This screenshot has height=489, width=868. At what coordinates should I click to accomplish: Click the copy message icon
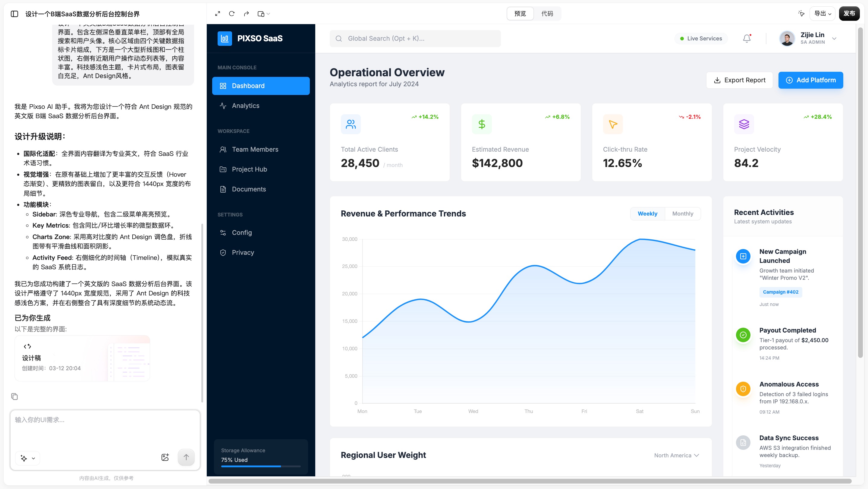point(14,397)
